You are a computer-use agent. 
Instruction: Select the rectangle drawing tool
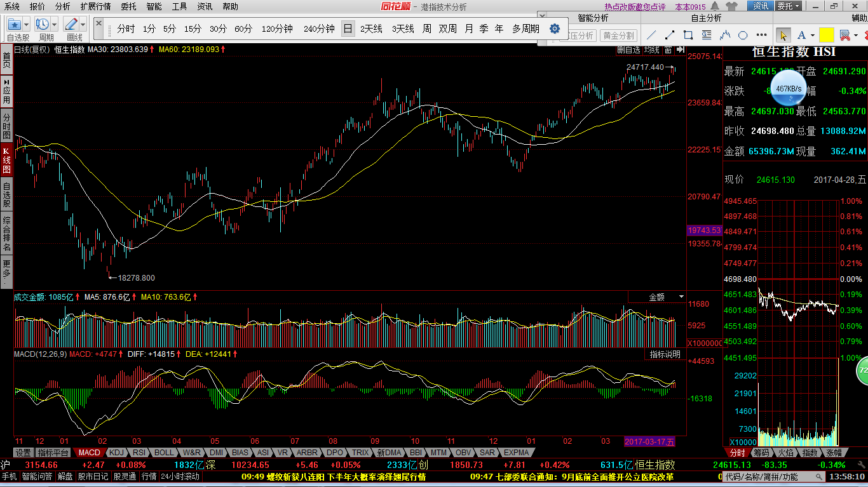[x=688, y=35]
